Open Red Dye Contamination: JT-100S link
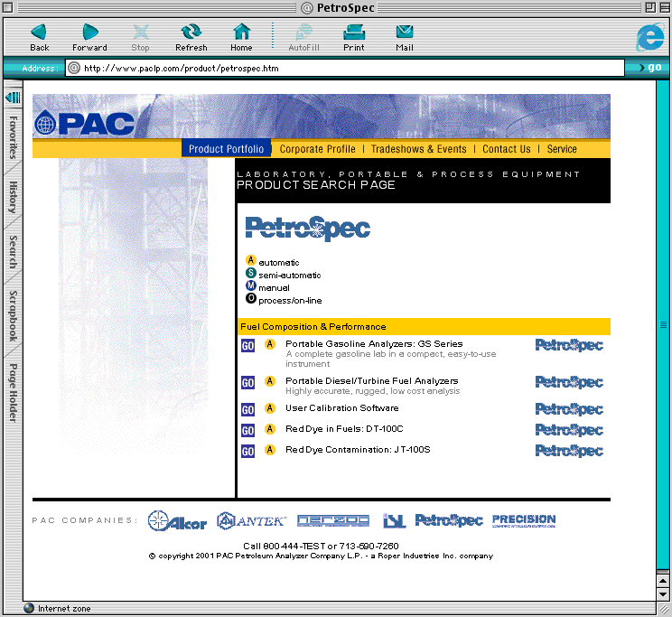 pos(358,449)
